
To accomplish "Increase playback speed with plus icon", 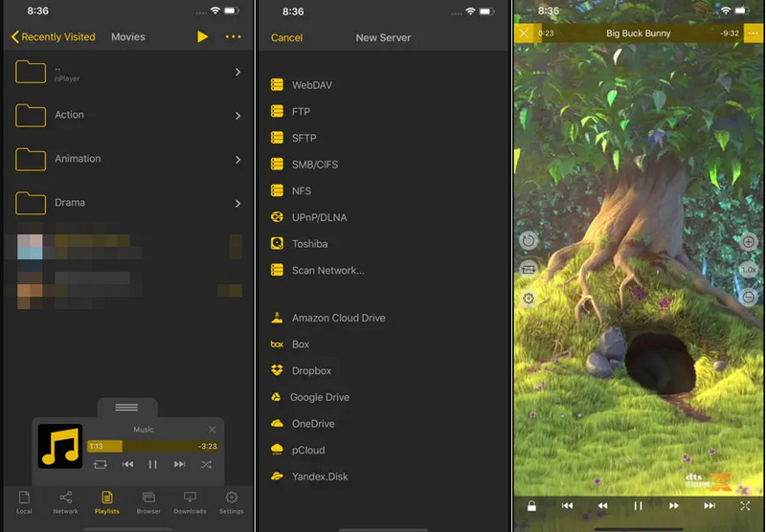I will [x=749, y=241].
